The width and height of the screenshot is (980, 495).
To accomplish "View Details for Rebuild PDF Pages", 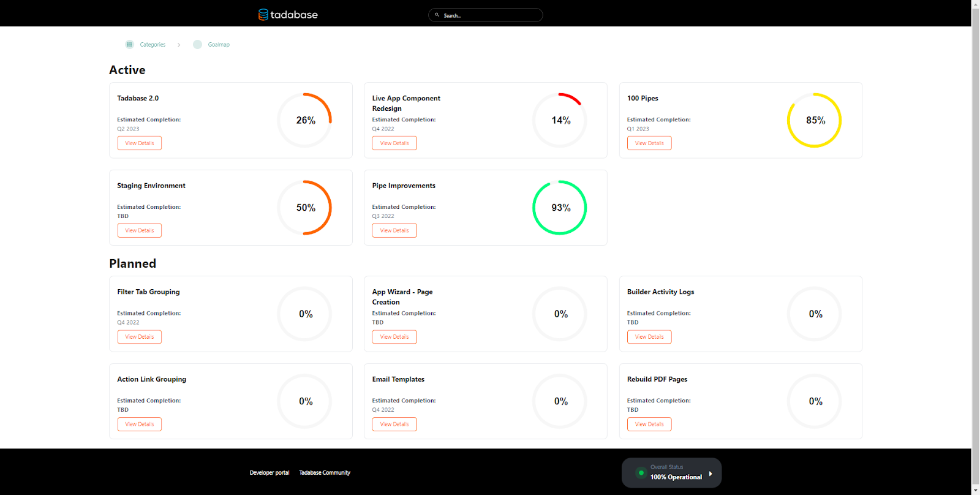I will 649,424.
